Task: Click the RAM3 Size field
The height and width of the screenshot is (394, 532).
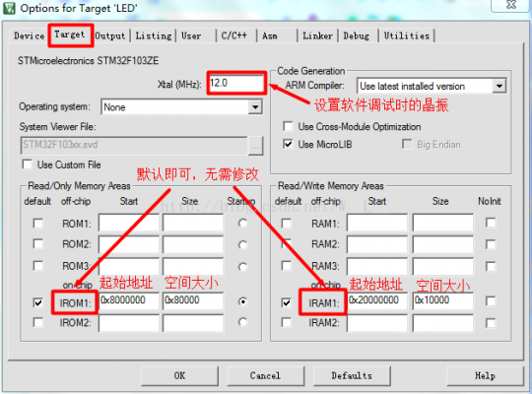Action: click(x=442, y=266)
